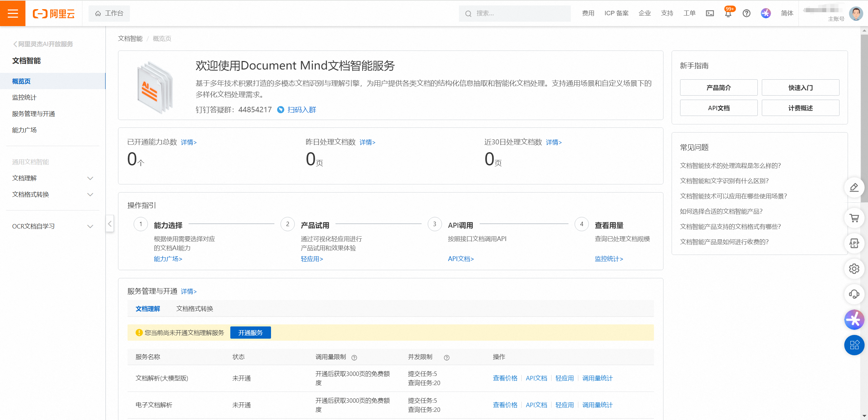Open 详情 for 已开通能力总数
This screenshot has width=868, height=420.
click(x=189, y=142)
